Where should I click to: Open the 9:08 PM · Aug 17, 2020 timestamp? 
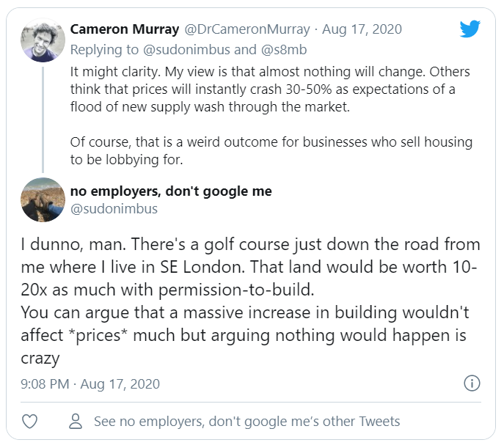[x=90, y=383]
